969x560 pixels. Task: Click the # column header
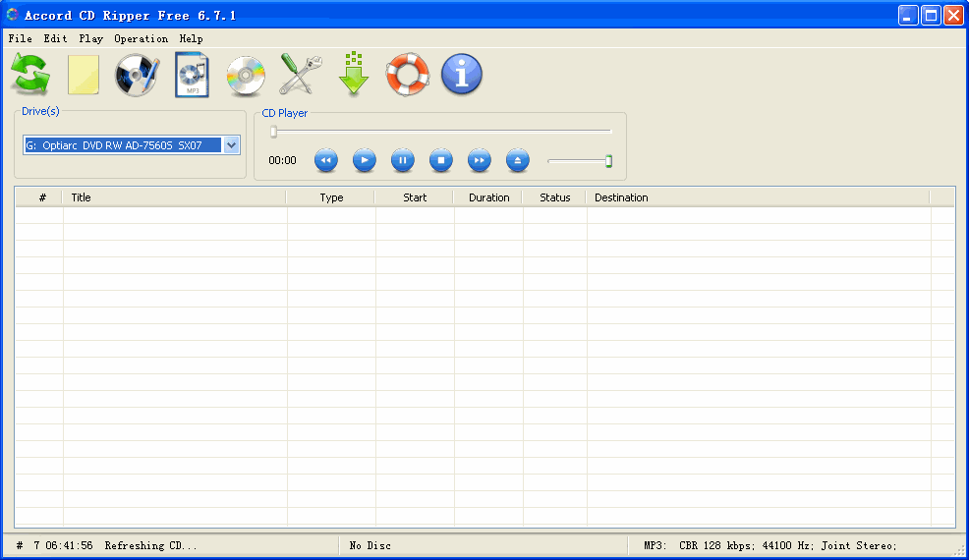(x=39, y=197)
